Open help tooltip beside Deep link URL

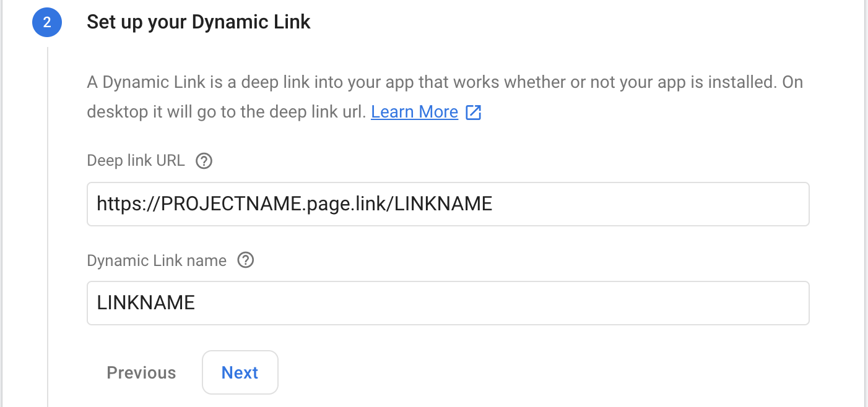click(x=204, y=161)
